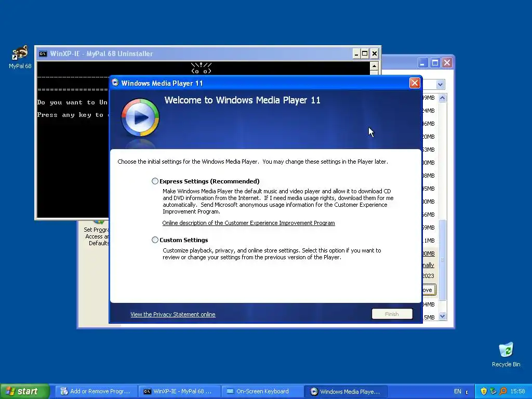The width and height of the screenshot is (532, 399).
Task: Maximize the MyPal 68 Uninstaller console window
Action: pyautogui.click(x=365, y=54)
